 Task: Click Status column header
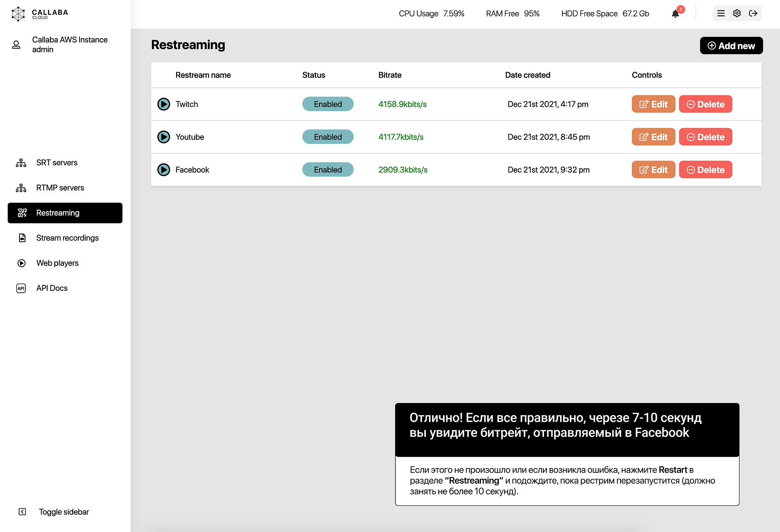pyautogui.click(x=314, y=75)
